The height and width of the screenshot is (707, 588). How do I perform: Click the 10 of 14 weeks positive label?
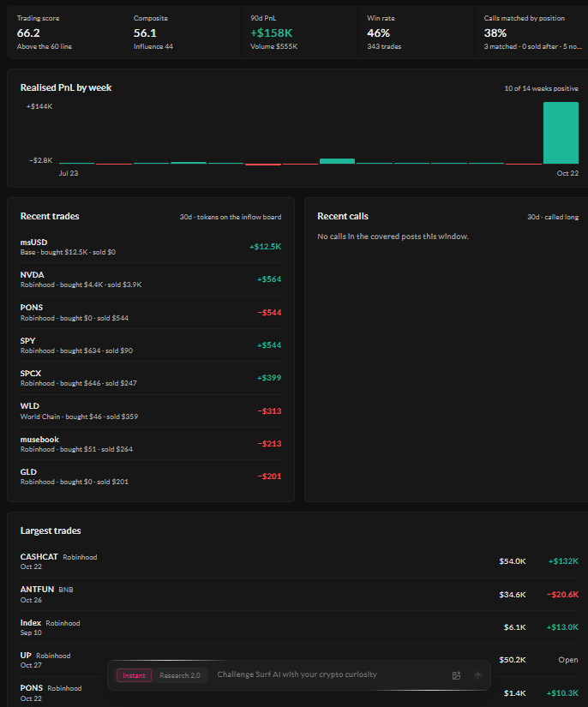tap(541, 88)
